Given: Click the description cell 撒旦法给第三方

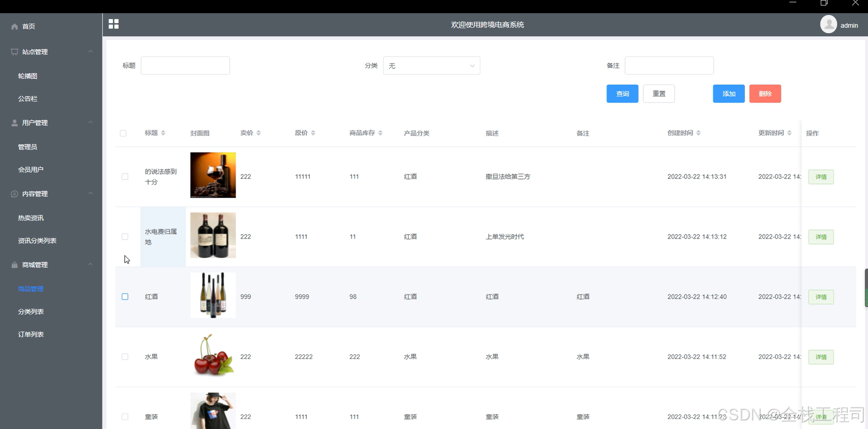Looking at the screenshot, I should click(508, 176).
